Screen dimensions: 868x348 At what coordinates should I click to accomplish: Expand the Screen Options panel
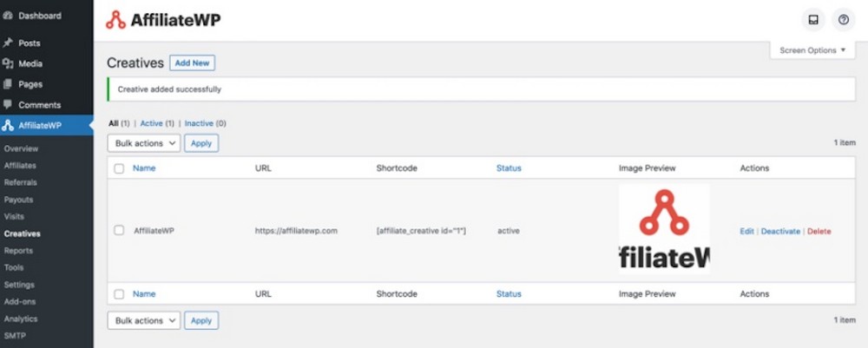(812, 50)
